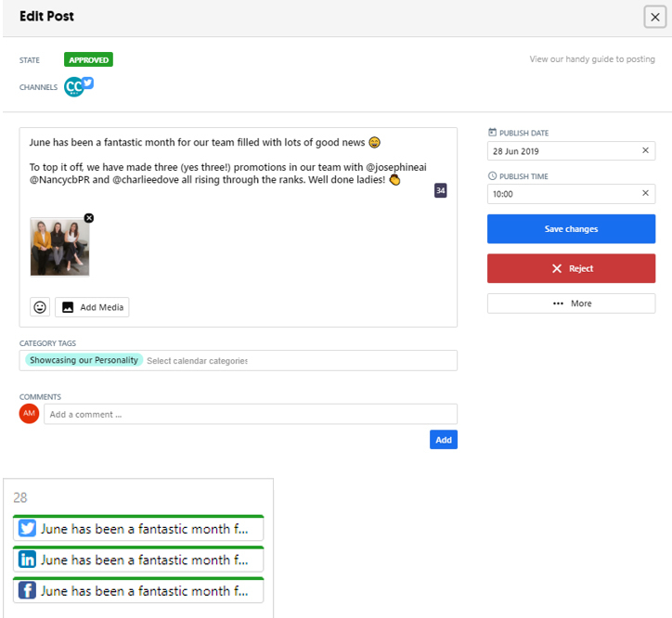The width and height of the screenshot is (672, 618).
Task: Click the Showcasing our Personality tag
Action: pyautogui.click(x=84, y=360)
